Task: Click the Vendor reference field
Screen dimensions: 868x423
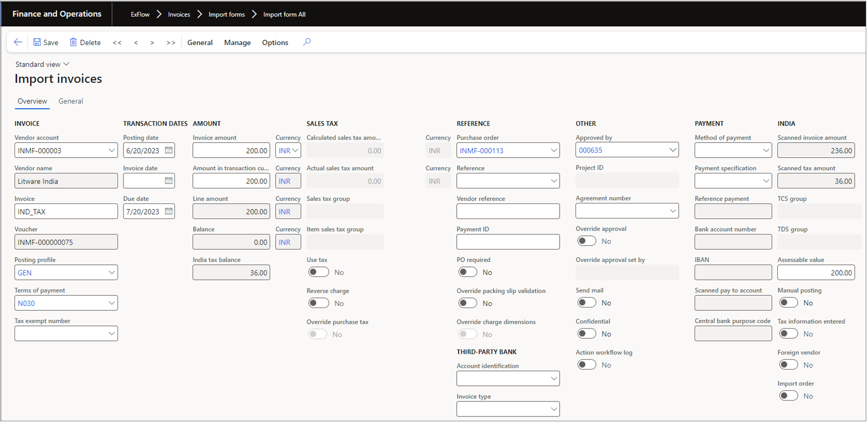Action: pyautogui.click(x=508, y=211)
